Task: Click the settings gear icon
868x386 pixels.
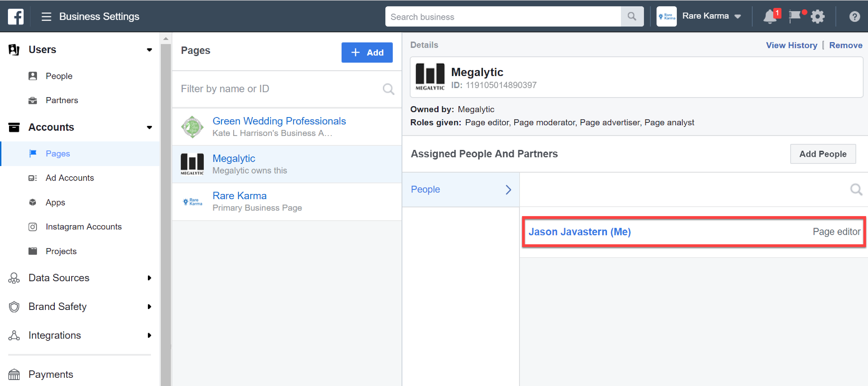Action: click(817, 16)
